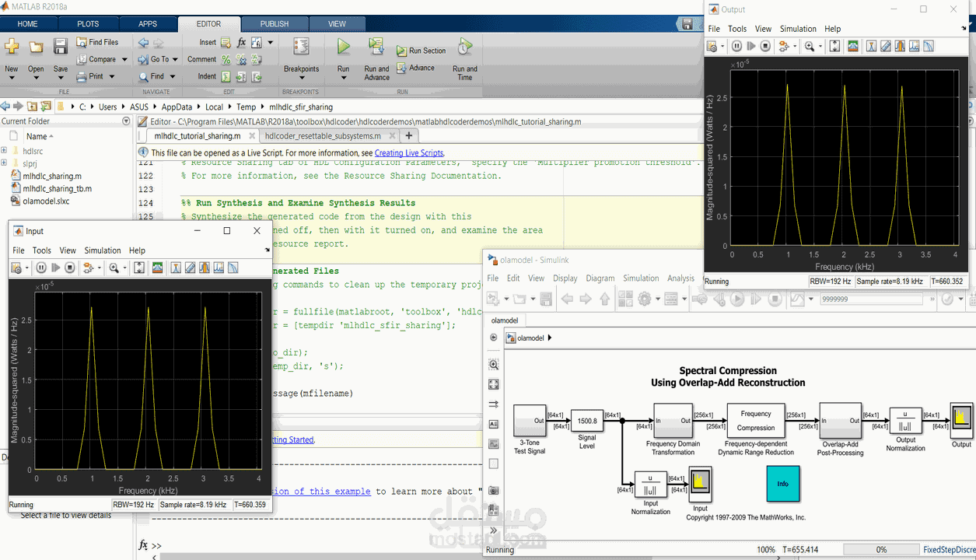Stop simulation in the Output scope window

point(766,47)
